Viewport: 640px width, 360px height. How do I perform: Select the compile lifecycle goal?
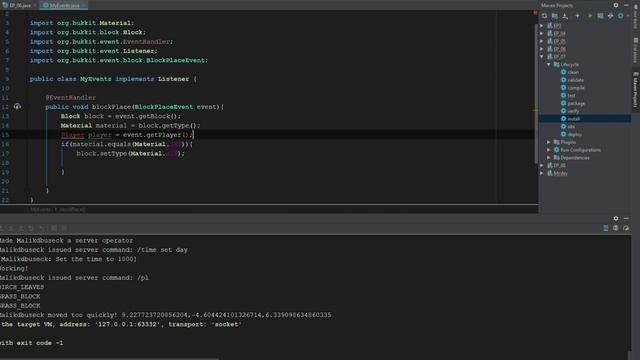[576, 88]
